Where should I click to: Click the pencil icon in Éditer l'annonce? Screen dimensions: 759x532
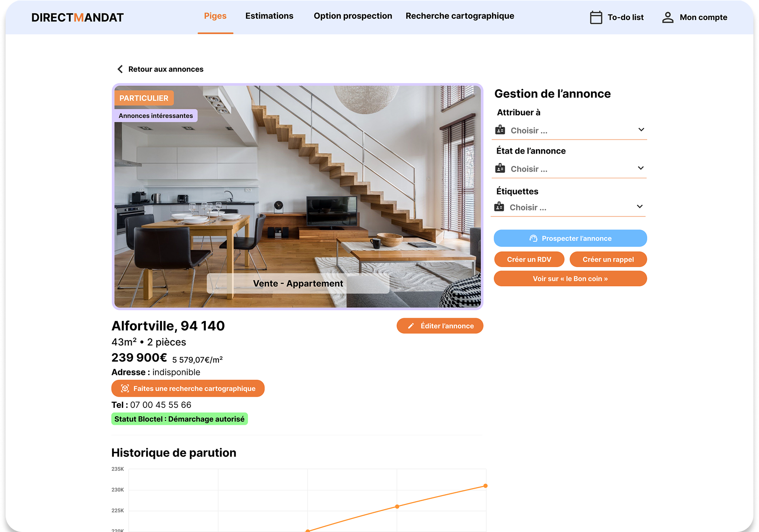pyautogui.click(x=411, y=326)
